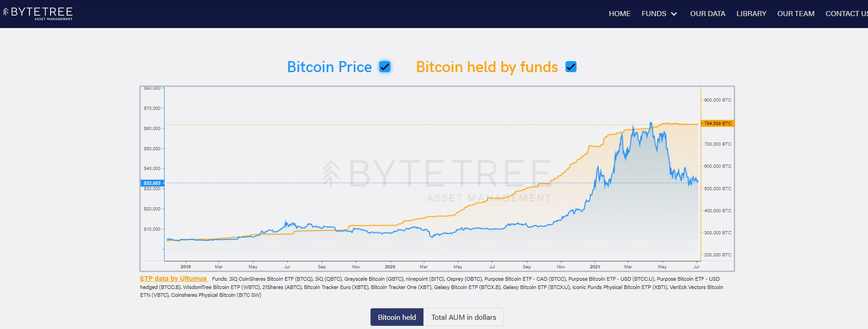Click the 2021 label on time axis
Image resolution: width=868 pixels, height=329 pixels.
[595, 267]
